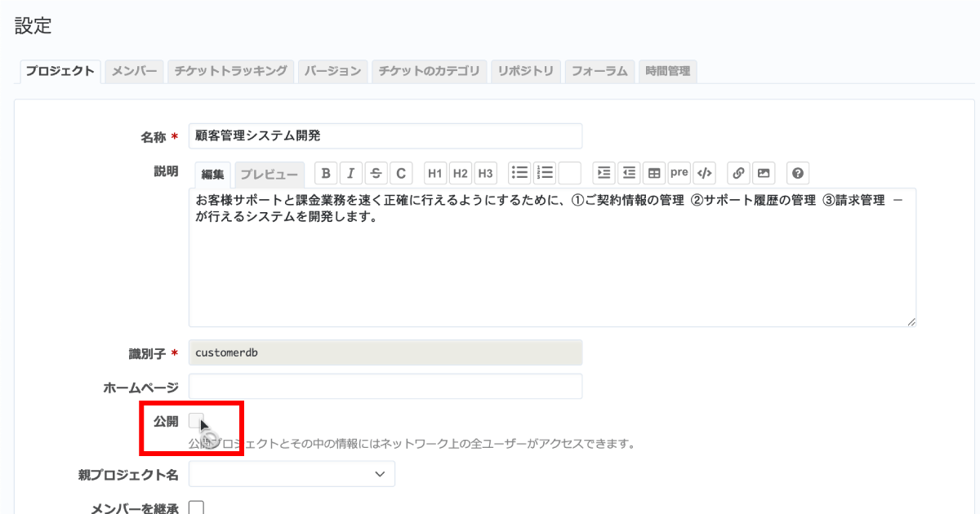Open the チケットトラッキング tab
Screen dimensions: 980x514
click(x=230, y=71)
